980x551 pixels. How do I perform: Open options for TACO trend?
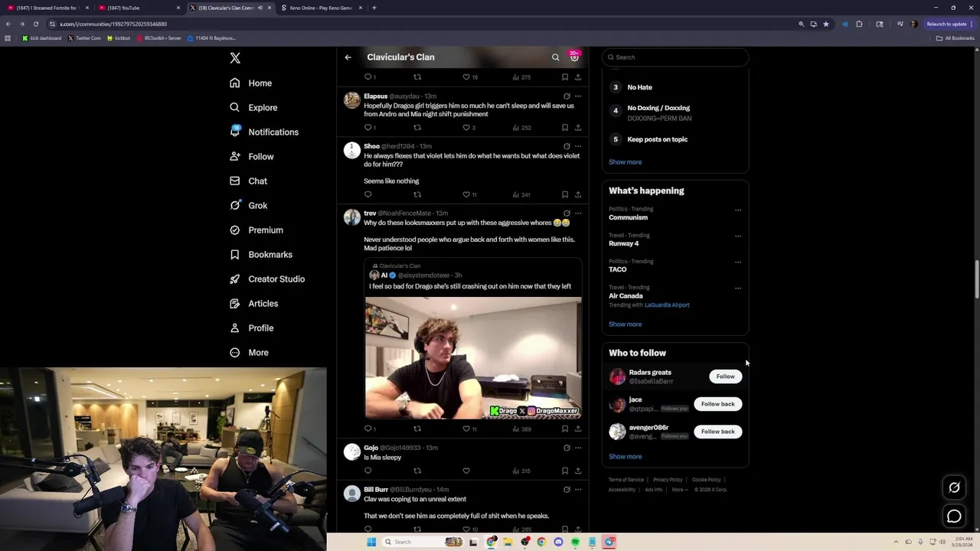point(738,262)
